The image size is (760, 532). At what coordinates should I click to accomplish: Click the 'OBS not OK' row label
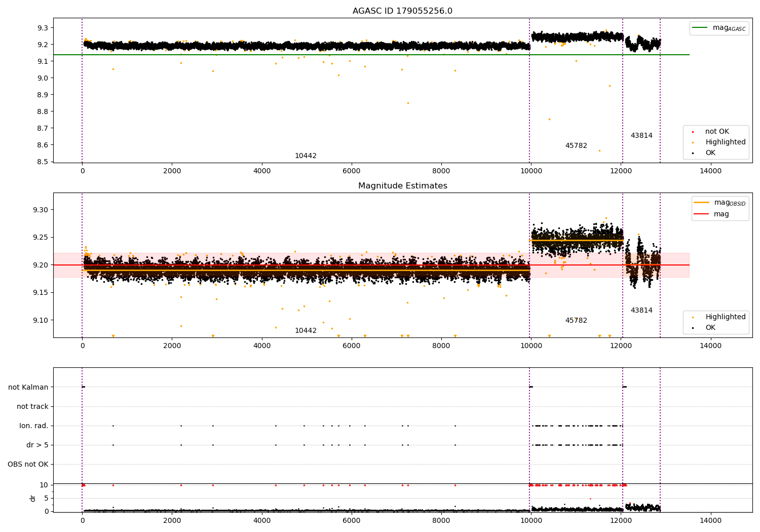coord(28,465)
